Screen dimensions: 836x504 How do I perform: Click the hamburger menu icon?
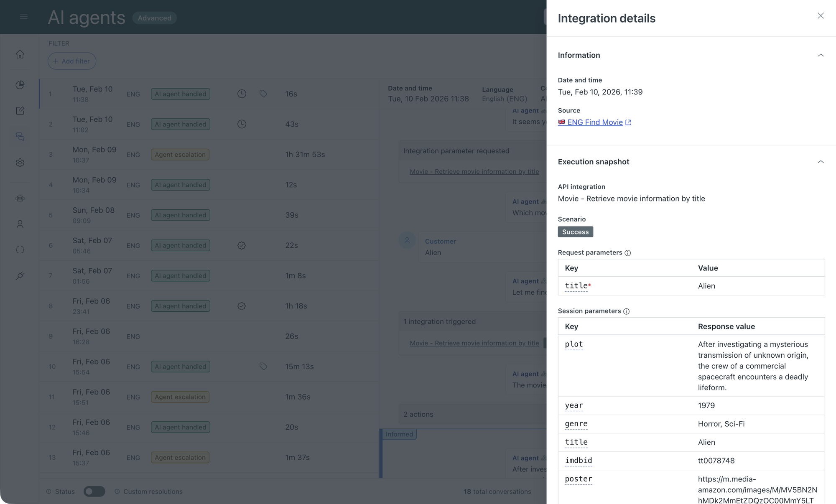24,17
